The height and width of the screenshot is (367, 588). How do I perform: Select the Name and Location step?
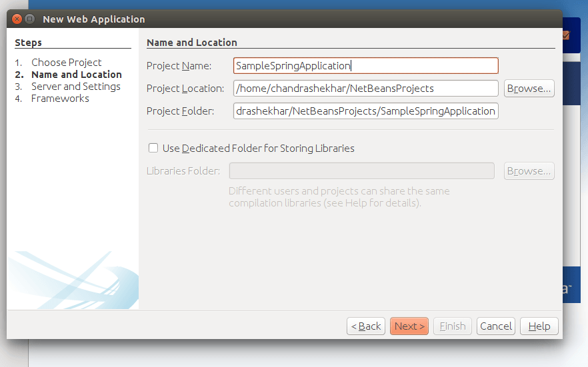click(x=76, y=75)
